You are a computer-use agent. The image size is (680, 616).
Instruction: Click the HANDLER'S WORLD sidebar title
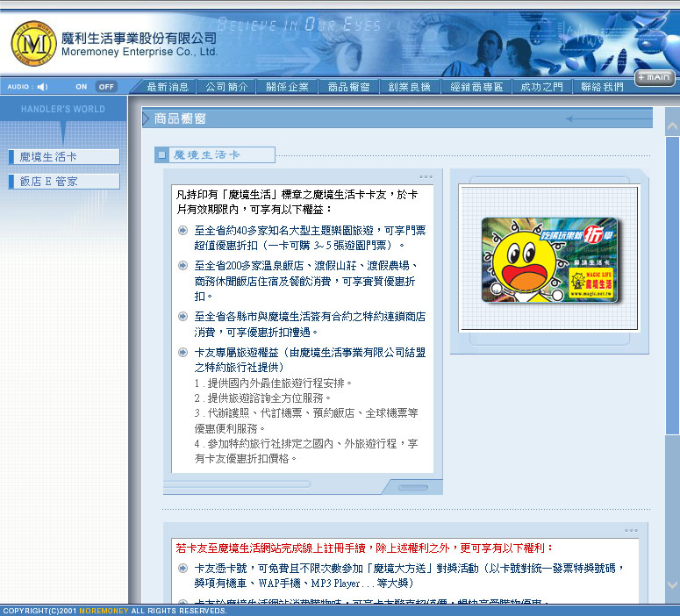[x=63, y=110]
